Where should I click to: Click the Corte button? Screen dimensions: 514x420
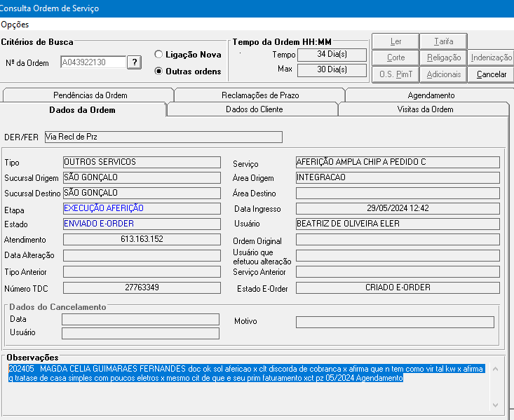point(395,57)
